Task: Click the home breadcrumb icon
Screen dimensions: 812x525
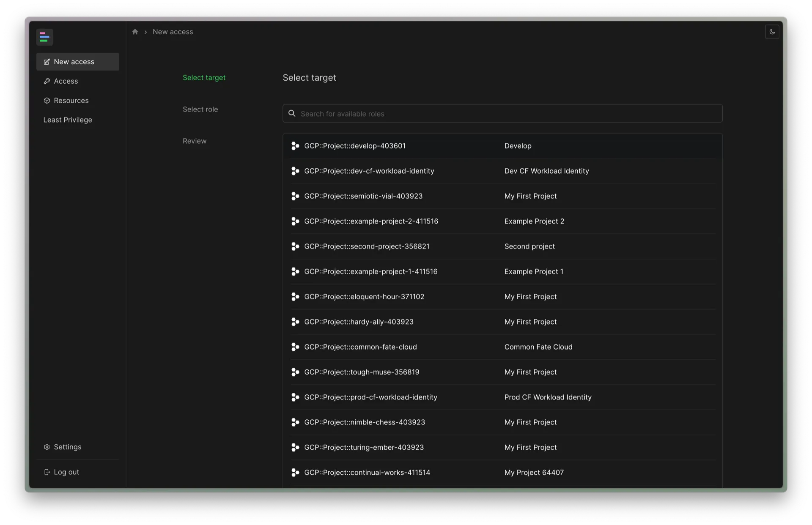Action: point(135,31)
